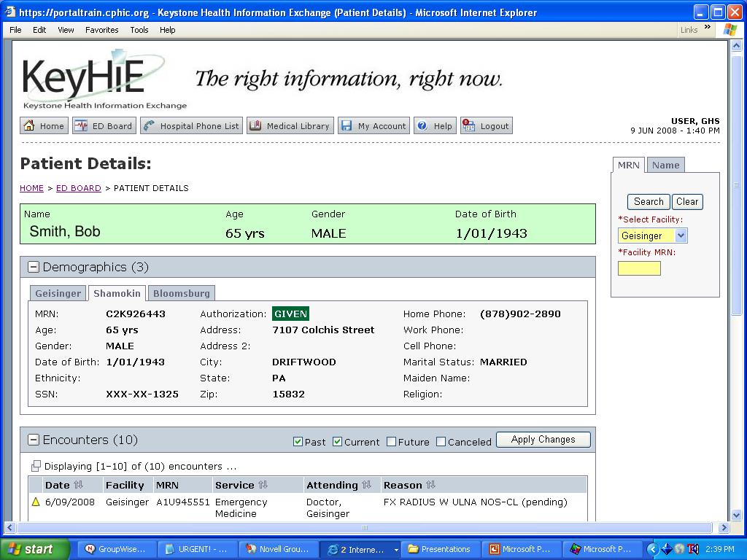Collapse the Demographics section
Screen dimensions: 747x560
[34, 267]
